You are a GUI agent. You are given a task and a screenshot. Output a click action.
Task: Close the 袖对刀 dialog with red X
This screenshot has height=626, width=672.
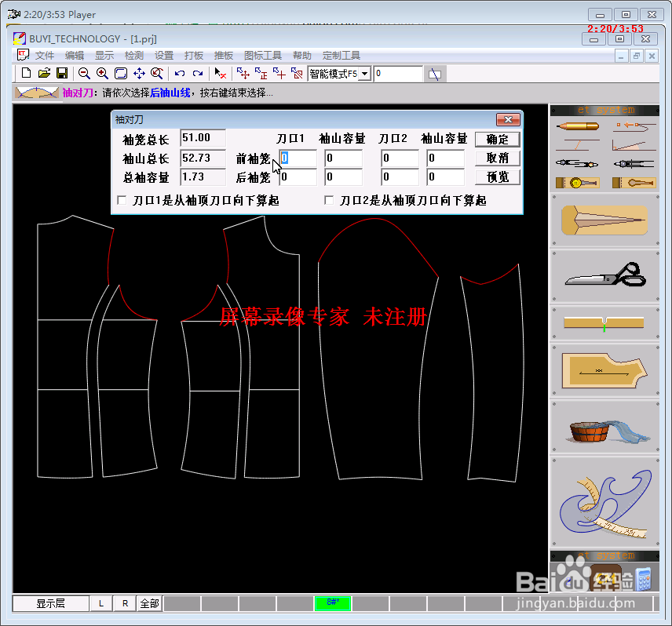pyautogui.click(x=508, y=119)
